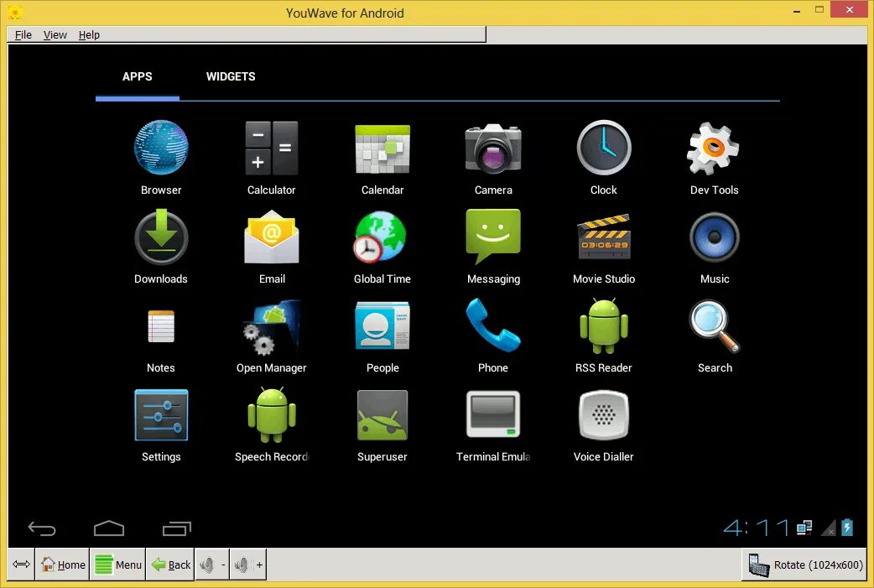Increase volume with the plus speaker button

[248, 565]
